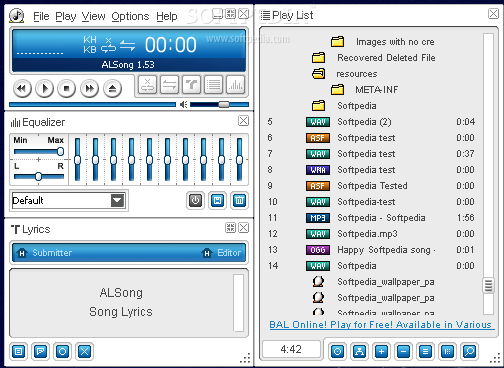
Task: Select 'Recovered Deleted File' folder
Action: [373, 58]
